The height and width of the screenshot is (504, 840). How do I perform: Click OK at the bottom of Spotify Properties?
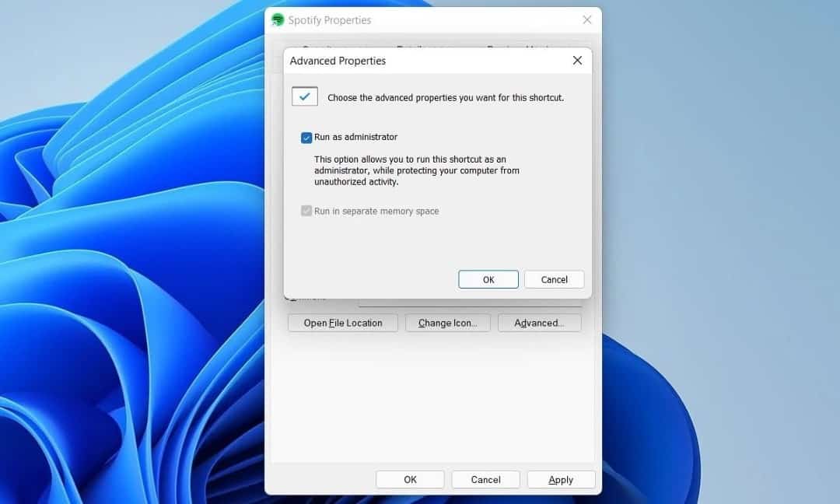pos(410,479)
